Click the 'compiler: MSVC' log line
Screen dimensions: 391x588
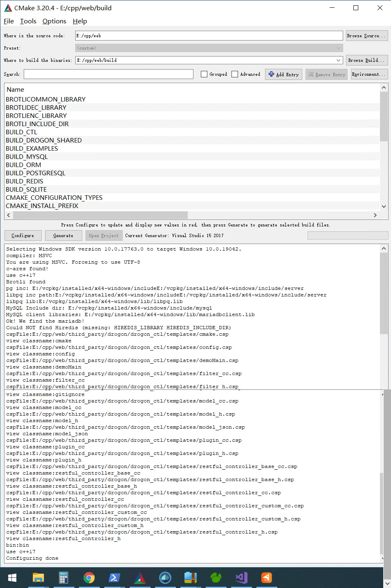point(29,256)
